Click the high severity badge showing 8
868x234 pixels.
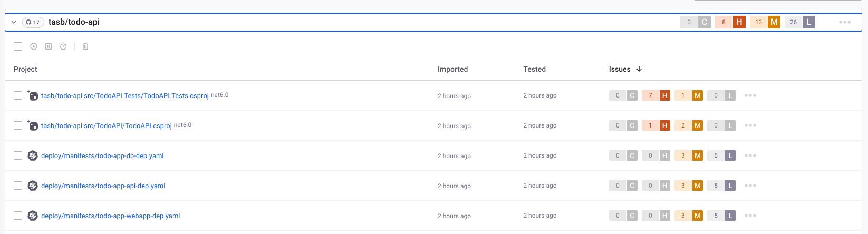730,22
